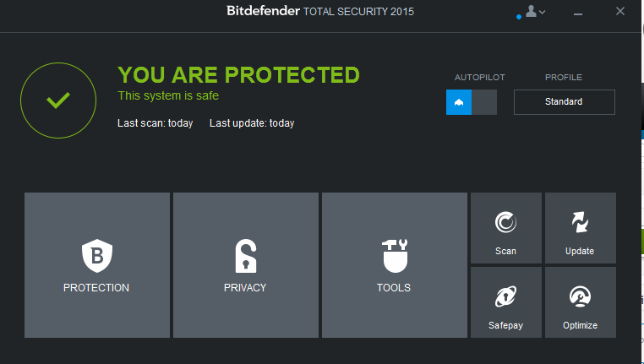Close the Bitdefender window
The image size is (644, 364).
coord(620,12)
